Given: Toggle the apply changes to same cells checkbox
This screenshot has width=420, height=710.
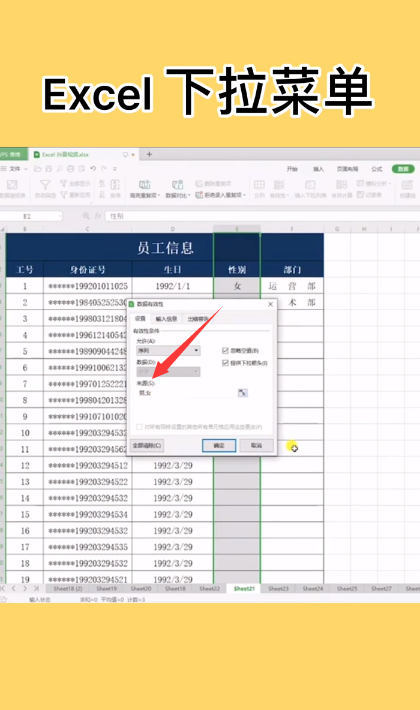Looking at the screenshot, I should click(x=139, y=427).
